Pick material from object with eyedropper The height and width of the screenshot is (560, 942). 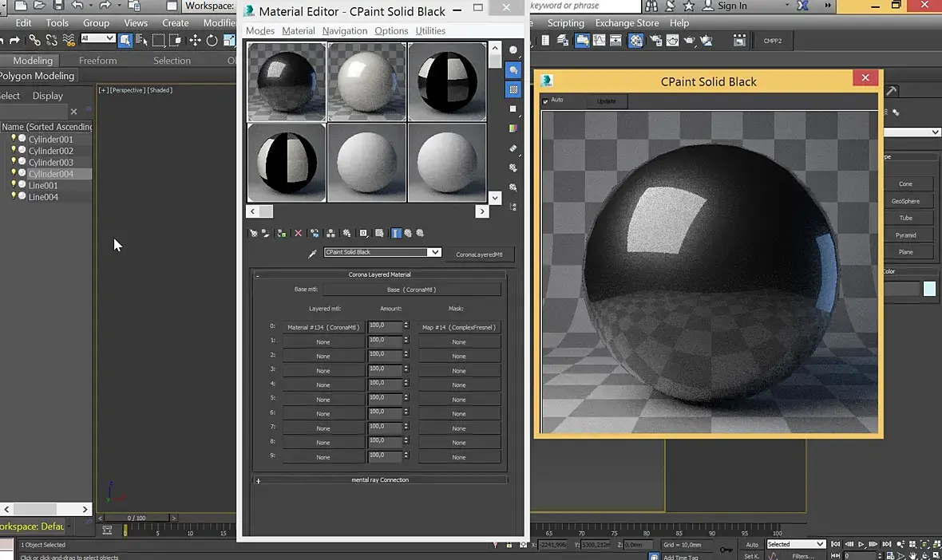pos(313,254)
